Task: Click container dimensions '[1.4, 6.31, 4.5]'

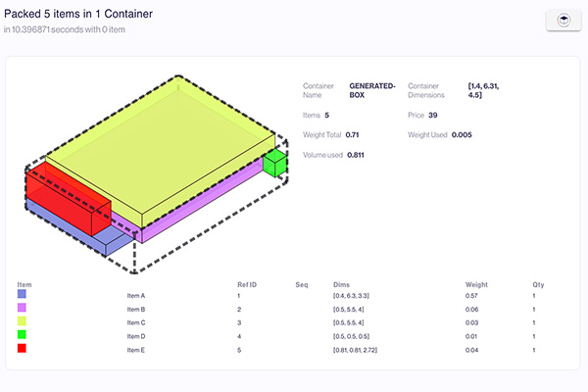Action: pyautogui.click(x=483, y=90)
